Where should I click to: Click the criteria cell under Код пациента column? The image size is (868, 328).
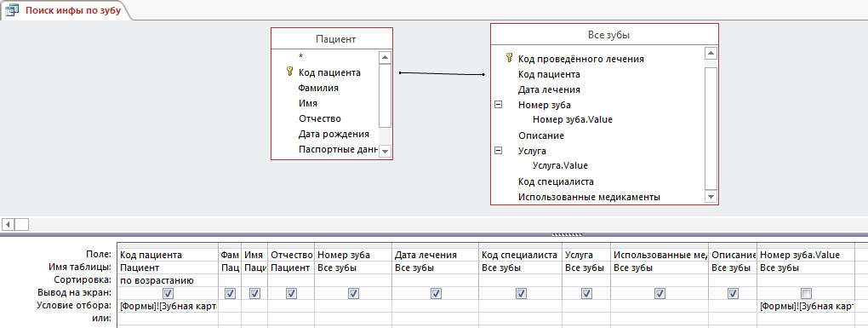click(168, 306)
